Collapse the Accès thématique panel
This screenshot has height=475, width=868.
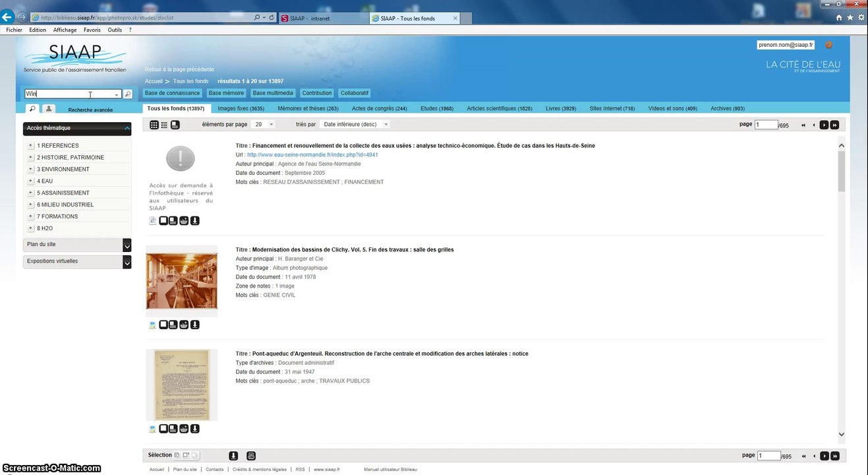click(127, 128)
